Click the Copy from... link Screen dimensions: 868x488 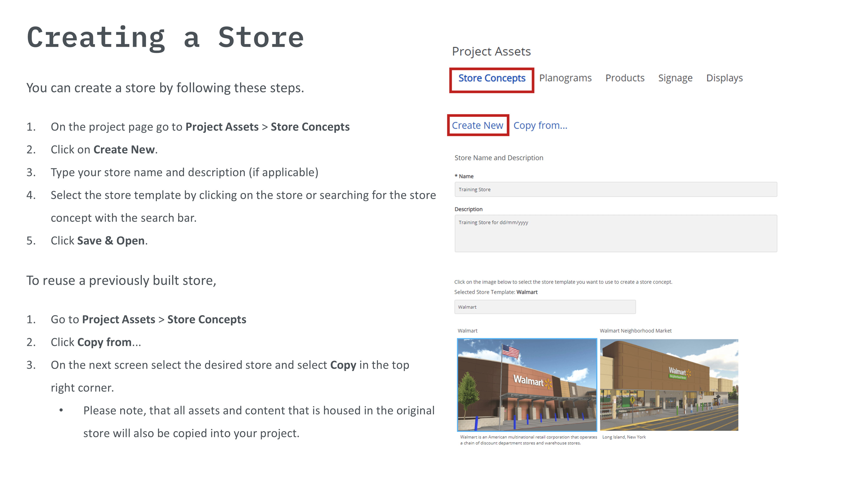pyautogui.click(x=540, y=126)
